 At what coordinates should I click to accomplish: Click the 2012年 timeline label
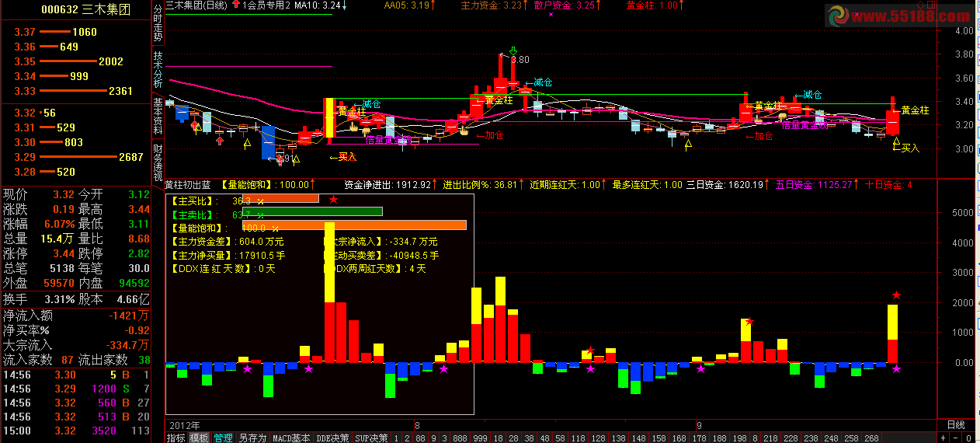[x=185, y=425]
